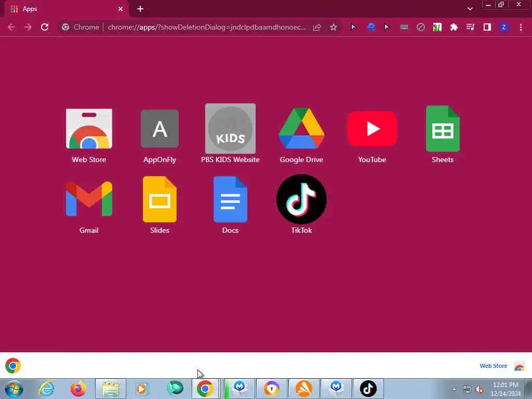Click the Chrome logo in the bottom bar
Viewport: 532px width, 399px height.
[x=13, y=366]
